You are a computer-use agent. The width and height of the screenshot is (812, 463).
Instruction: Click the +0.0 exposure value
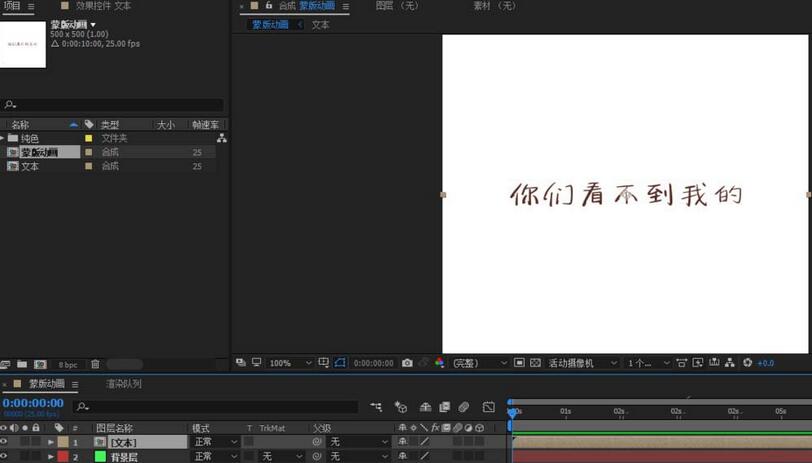[x=766, y=363]
